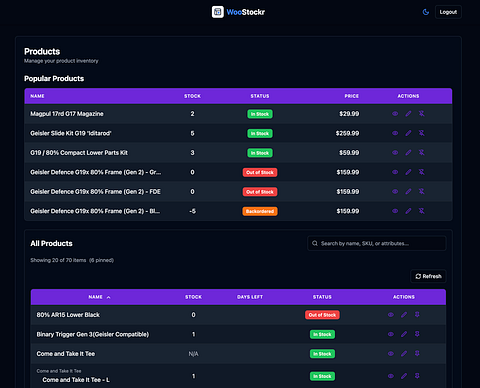Focus the product search field
This screenshot has height=388, width=480.
point(377,243)
